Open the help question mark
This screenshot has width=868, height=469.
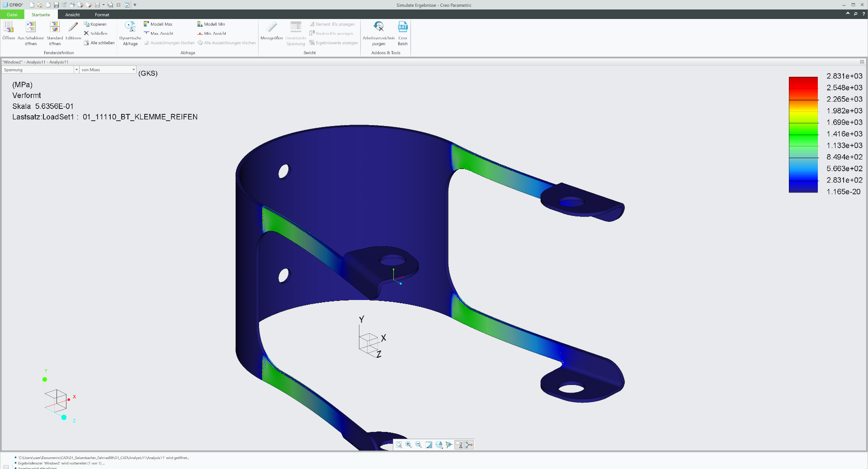863,14
